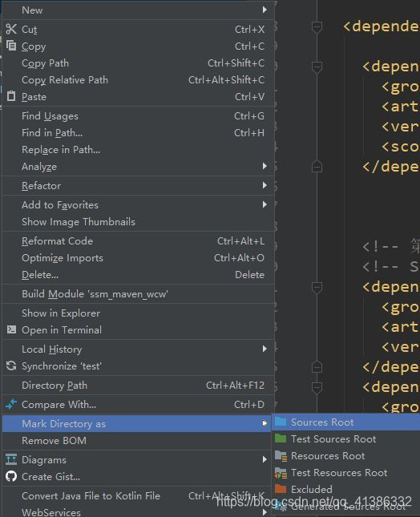This screenshot has width=420, height=517.
Task: Select Copy Relative Path menu entry
Action: [138, 80]
